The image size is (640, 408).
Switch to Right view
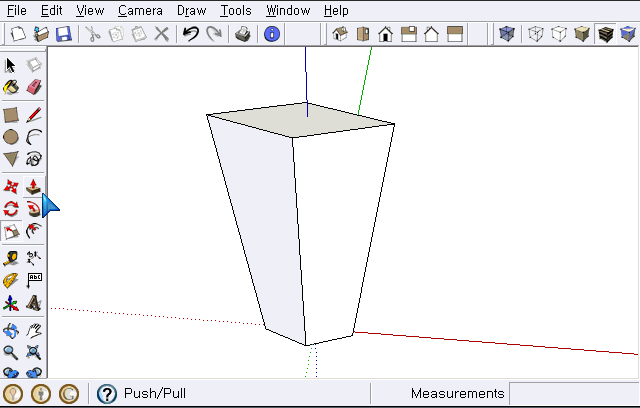click(x=409, y=34)
